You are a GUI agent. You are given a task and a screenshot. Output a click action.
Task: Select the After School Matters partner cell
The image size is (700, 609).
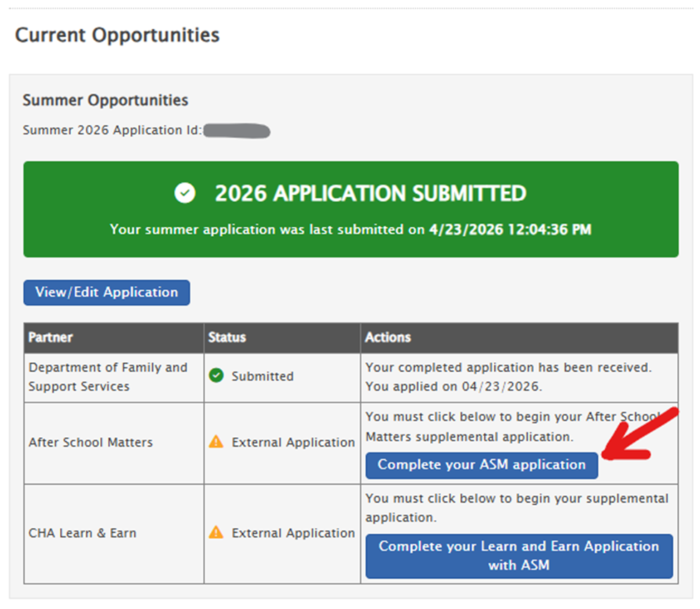[91, 442]
